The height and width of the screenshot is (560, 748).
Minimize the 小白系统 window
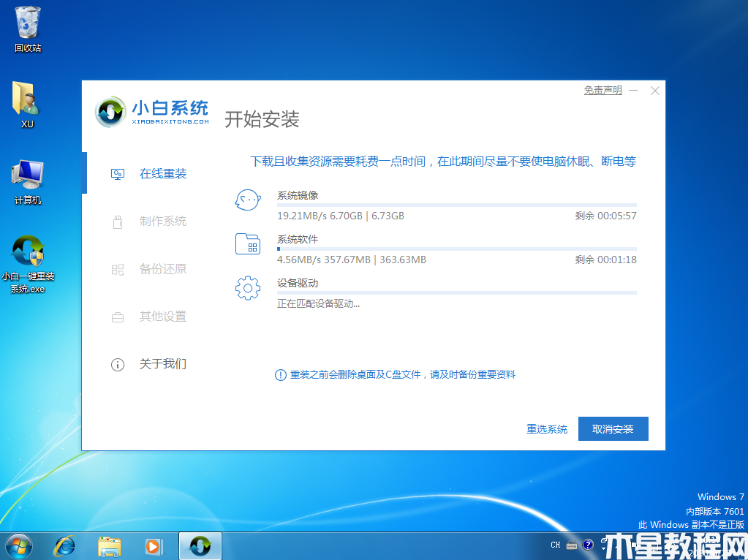coord(633,90)
